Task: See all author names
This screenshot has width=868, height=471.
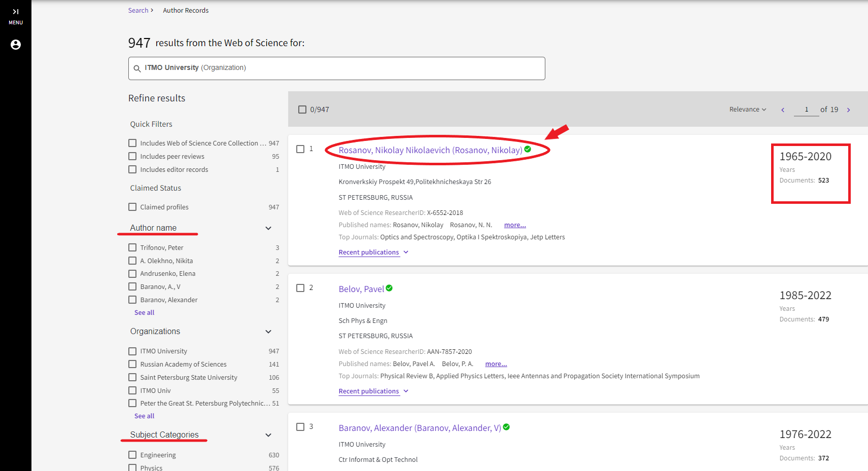Action: (144, 313)
